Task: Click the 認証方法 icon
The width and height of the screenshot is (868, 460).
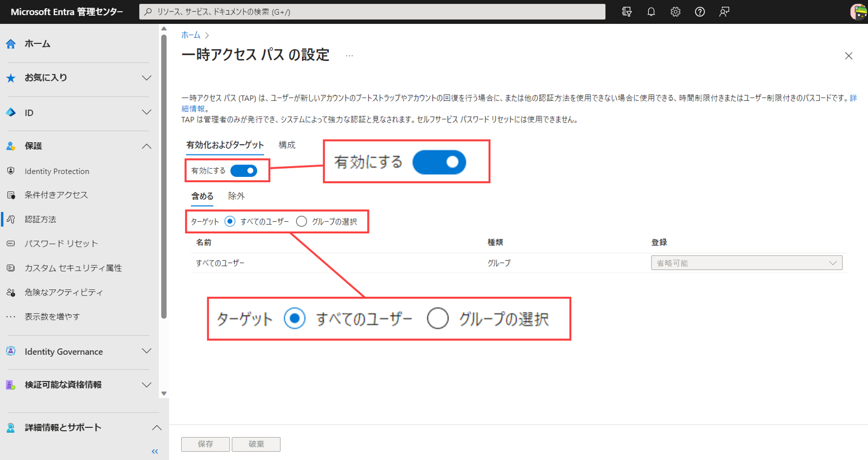Action: point(11,219)
